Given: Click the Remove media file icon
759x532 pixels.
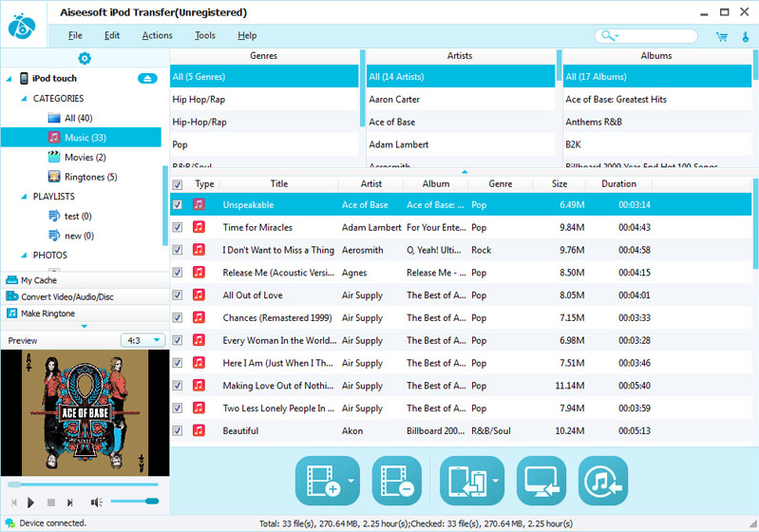Looking at the screenshot, I should pyautogui.click(x=395, y=481).
